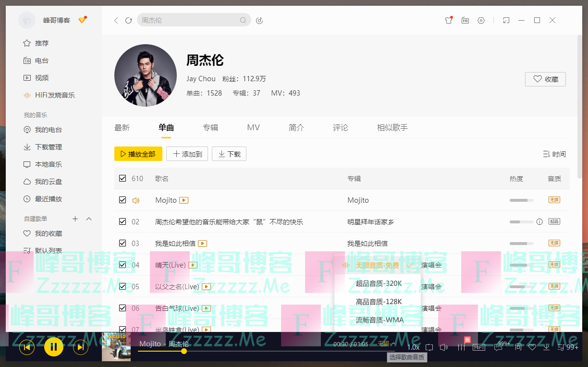Open the settings hexagon icon in title bar
The height and width of the screenshot is (367, 588).
(481, 20)
